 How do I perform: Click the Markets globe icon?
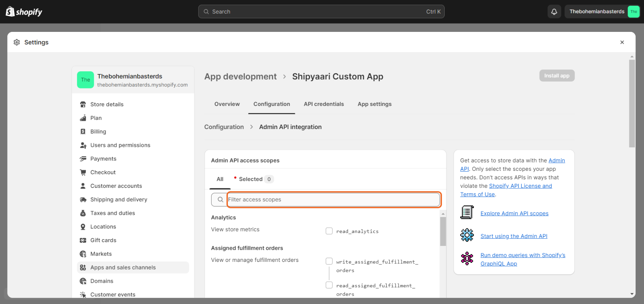(x=83, y=254)
